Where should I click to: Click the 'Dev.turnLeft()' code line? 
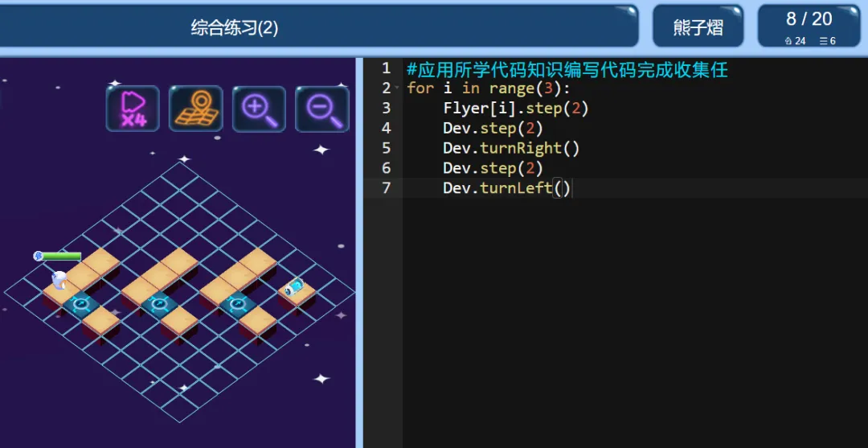click(x=506, y=188)
